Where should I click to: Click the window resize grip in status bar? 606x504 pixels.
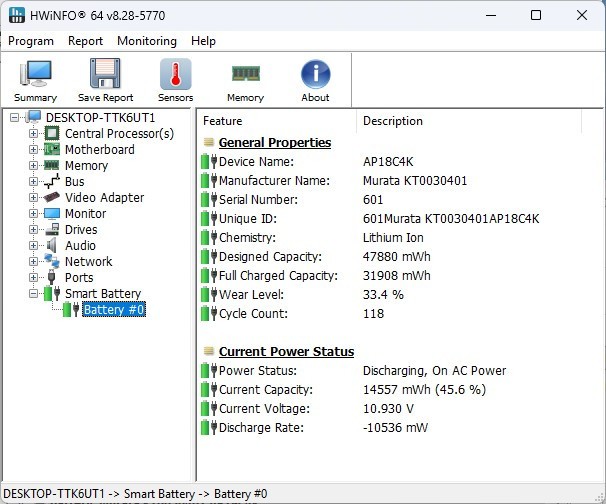[x=600, y=497]
